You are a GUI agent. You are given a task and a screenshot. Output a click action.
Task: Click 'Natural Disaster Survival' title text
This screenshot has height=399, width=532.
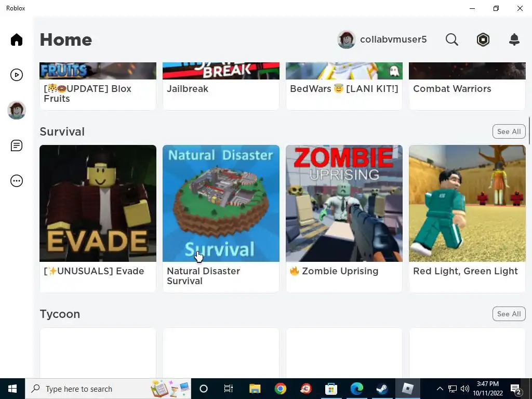click(203, 276)
